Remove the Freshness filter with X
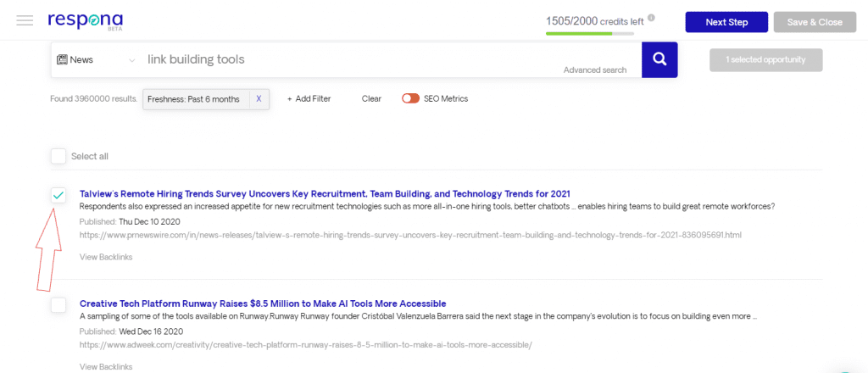 pyautogui.click(x=259, y=99)
